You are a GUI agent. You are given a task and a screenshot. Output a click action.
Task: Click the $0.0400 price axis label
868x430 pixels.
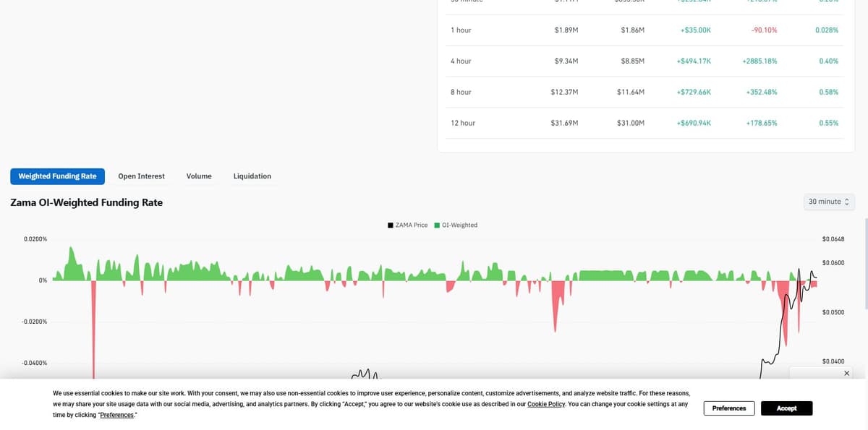833,361
